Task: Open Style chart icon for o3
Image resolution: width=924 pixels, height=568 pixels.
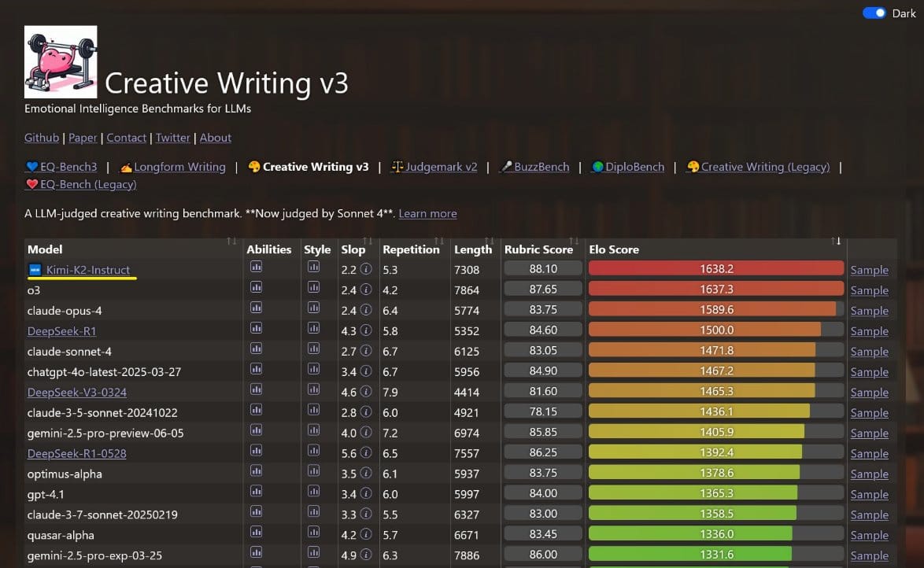Action: point(313,287)
